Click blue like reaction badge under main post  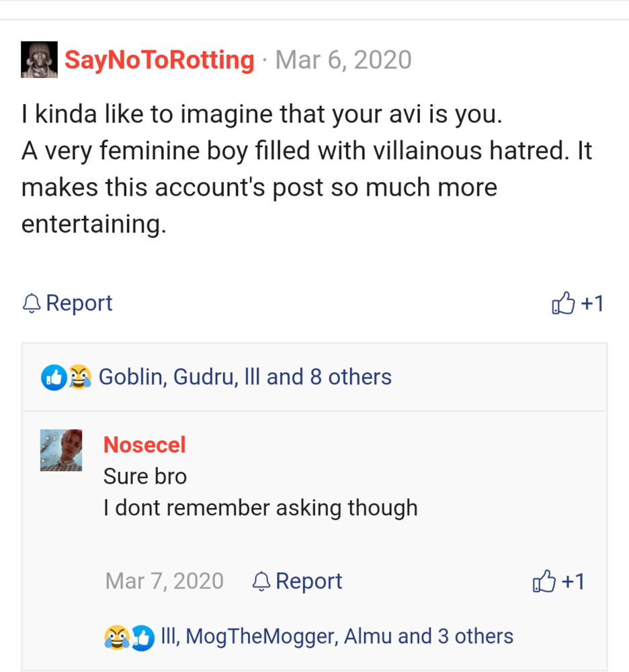[52, 378]
